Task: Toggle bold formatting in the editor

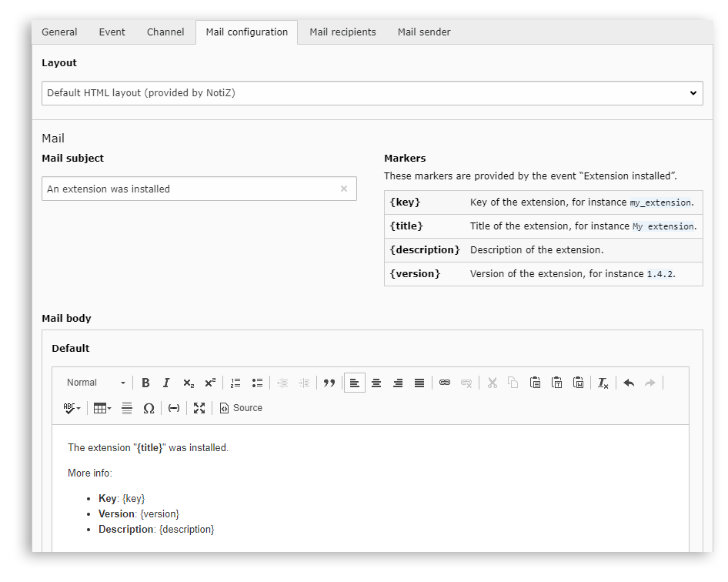Action: point(145,383)
